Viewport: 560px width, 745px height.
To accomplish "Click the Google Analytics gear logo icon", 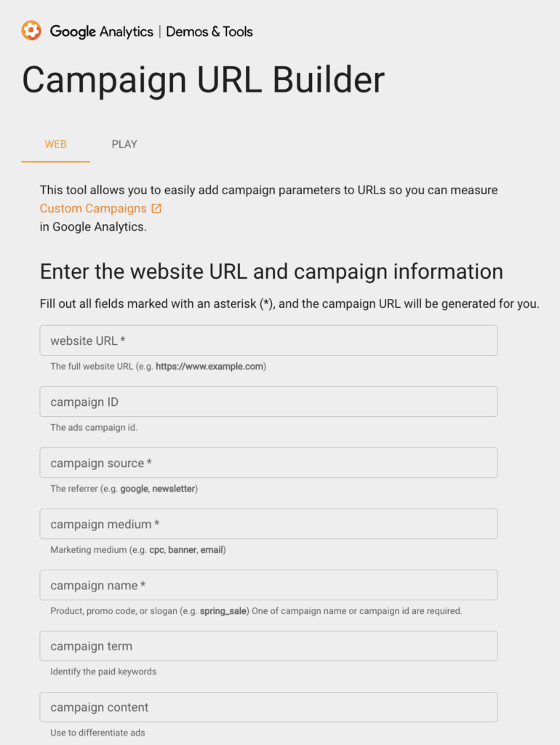I will point(31,31).
